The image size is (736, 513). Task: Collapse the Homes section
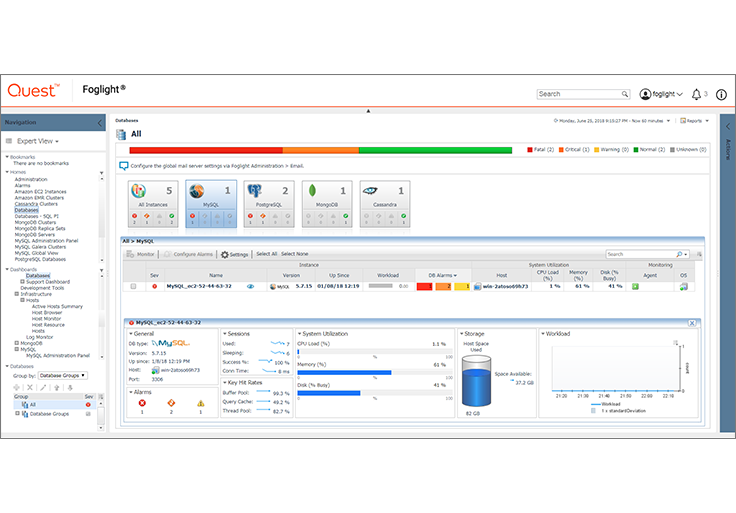[7, 172]
